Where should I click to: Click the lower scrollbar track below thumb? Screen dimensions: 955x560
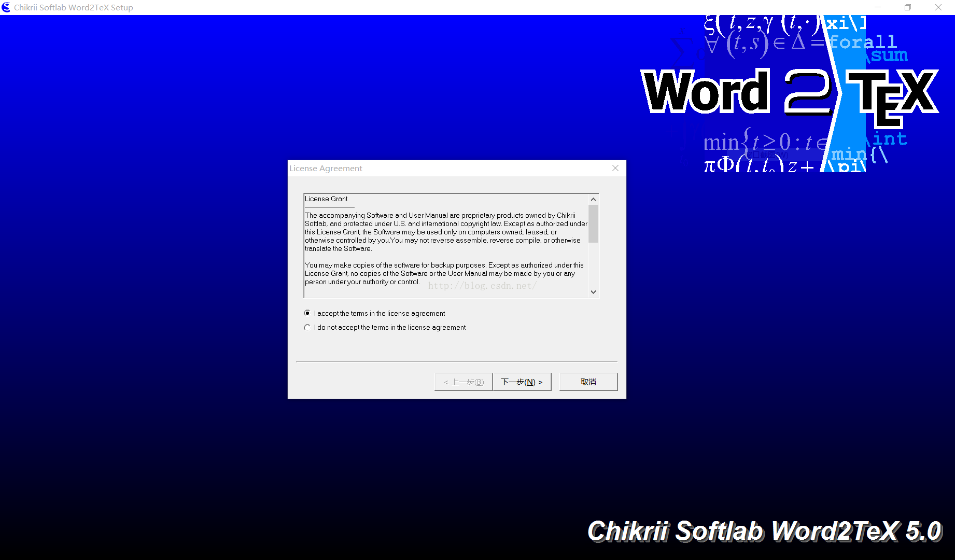[594, 265]
